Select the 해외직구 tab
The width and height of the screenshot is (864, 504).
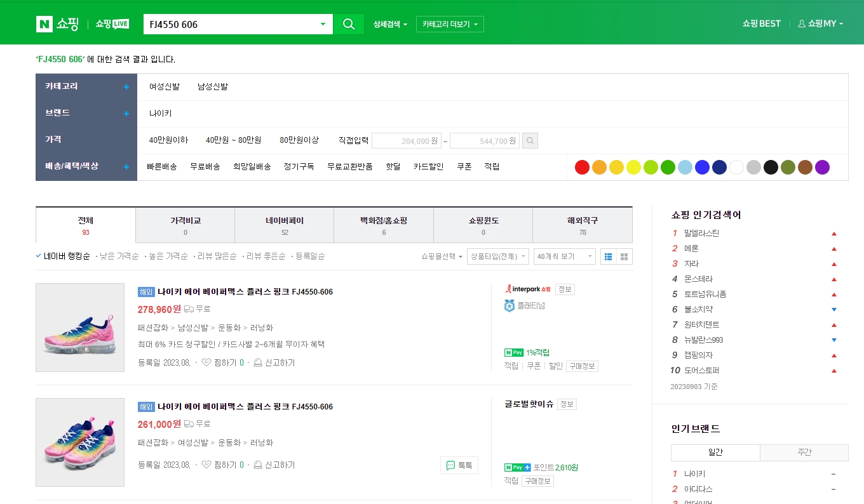583,225
